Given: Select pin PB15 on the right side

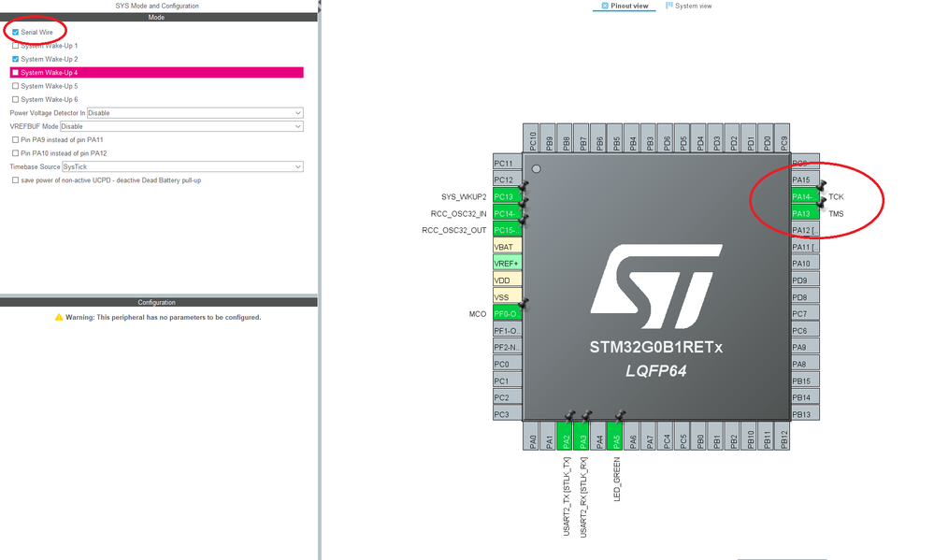Looking at the screenshot, I should pos(805,381).
